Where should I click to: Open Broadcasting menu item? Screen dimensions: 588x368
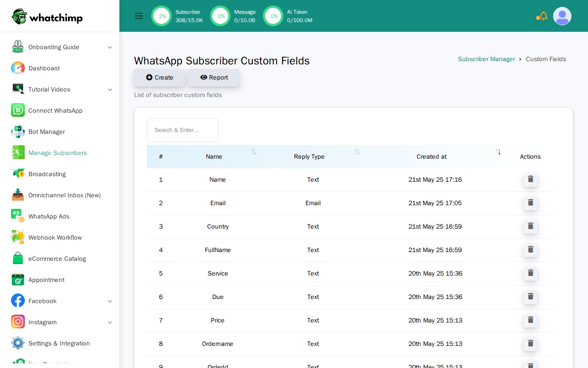click(x=47, y=174)
